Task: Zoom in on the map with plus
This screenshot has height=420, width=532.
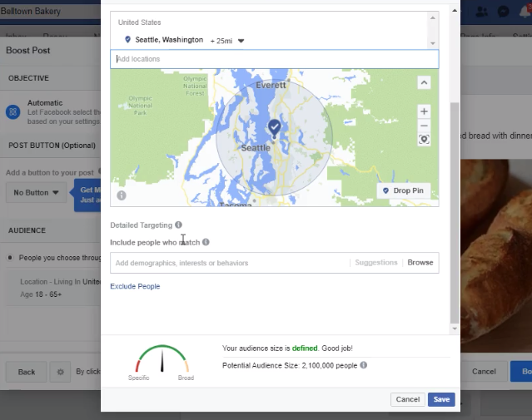Action: (x=424, y=111)
